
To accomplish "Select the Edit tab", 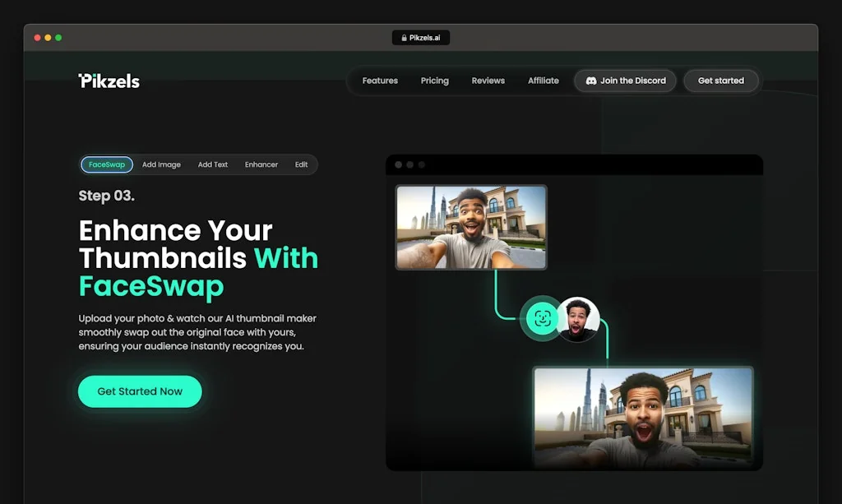I will (302, 164).
